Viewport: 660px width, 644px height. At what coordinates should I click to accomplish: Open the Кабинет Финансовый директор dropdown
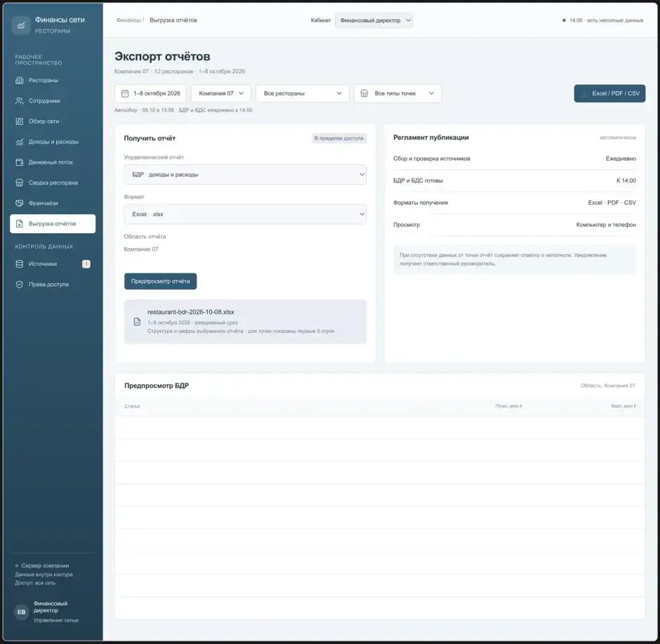(374, 20)
